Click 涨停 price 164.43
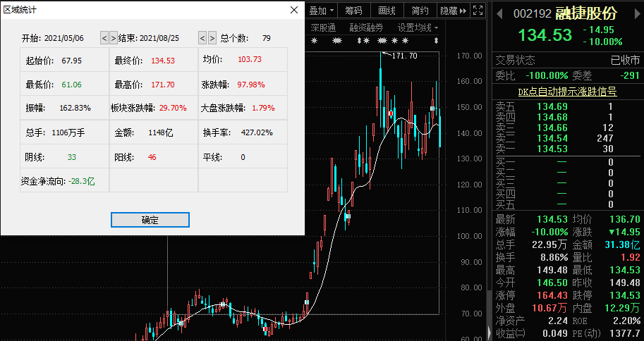Viewport: 644px width, 341px height. pyautogui.click(x=552, y=295)
